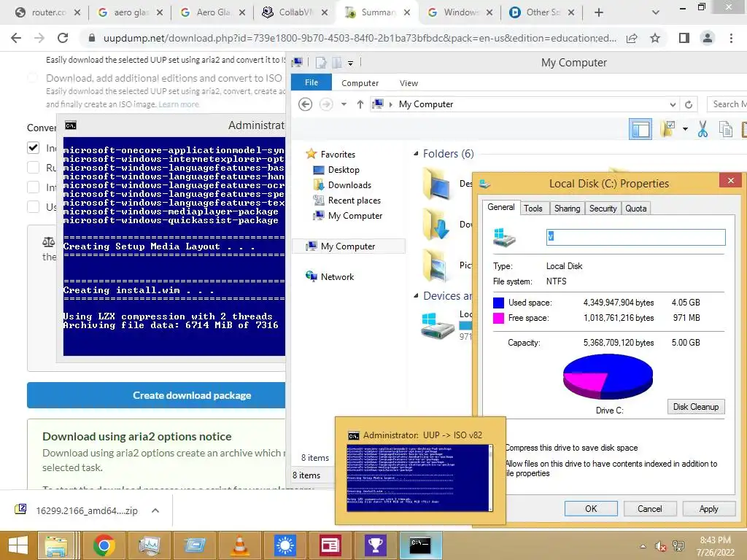Go back in My Computer explorer

tap(306, 104)
